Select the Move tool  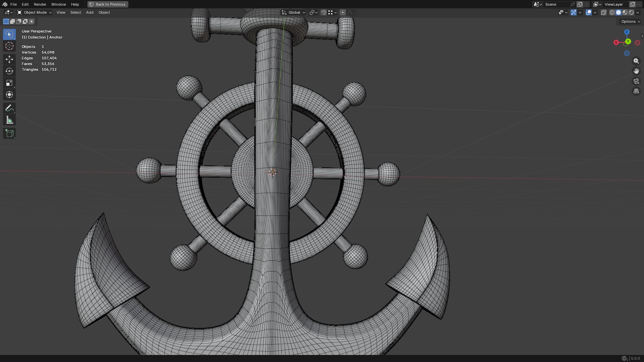[x=9, y=59]
